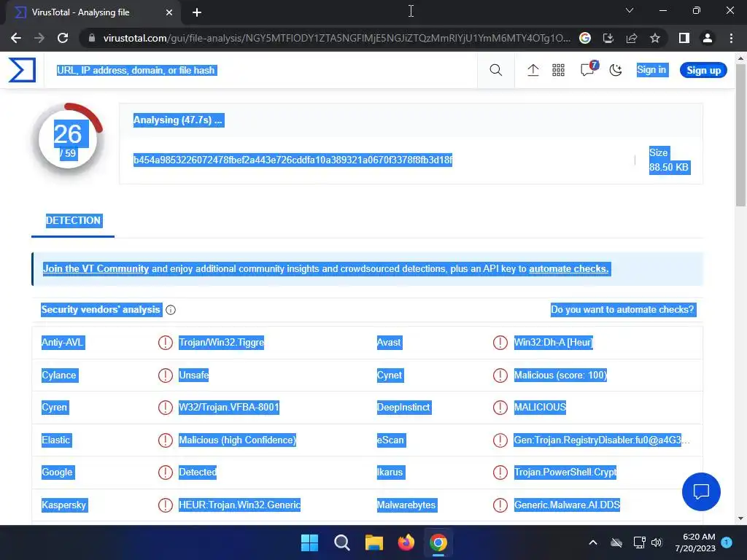Viewport: 747px width, 560px height.
Task: Click the DeepInstinct vendor name
Action: tap(403, 408)
